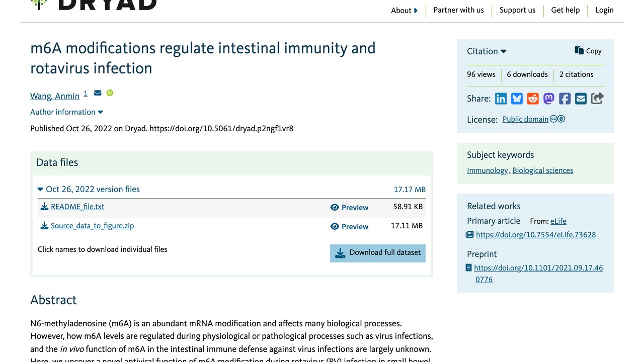
Task: Click Download full dataset button
Action: (x=378, y=253)
